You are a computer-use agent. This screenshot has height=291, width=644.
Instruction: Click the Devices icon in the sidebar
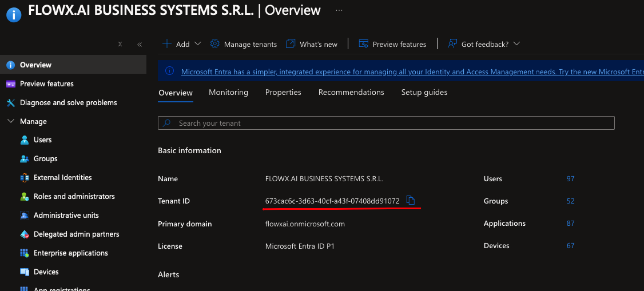tap(25, 272)
